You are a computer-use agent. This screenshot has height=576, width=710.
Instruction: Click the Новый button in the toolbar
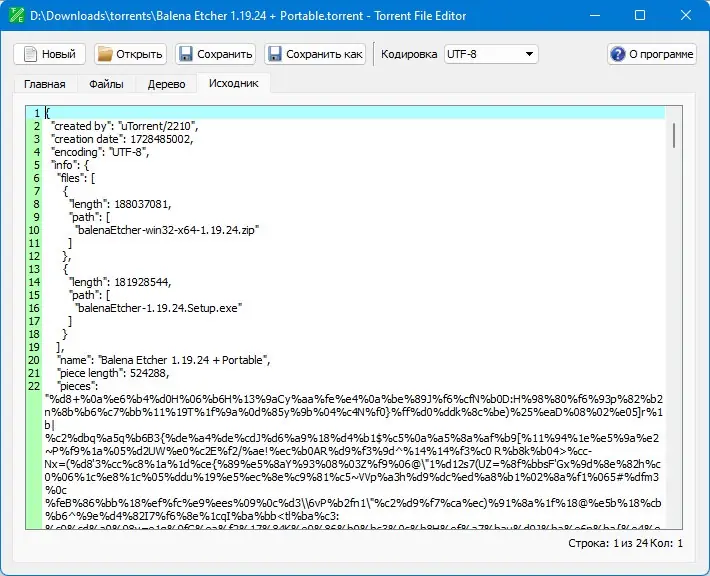click(x=49, y=54)
